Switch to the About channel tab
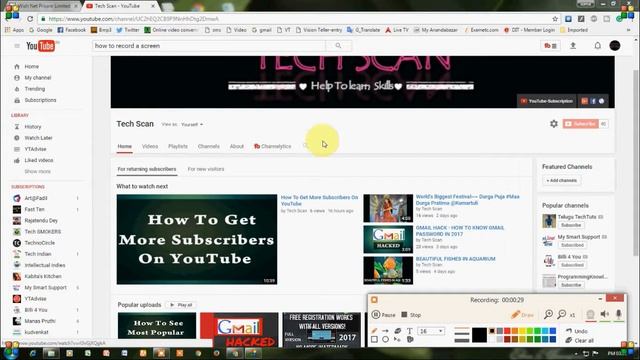The image size is (640, 360). (x=237, y=146)
